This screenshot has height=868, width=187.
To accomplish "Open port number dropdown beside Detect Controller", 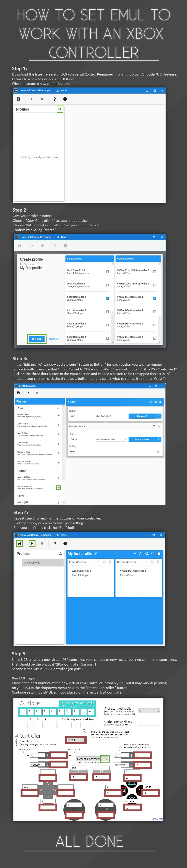I will pyautogui.click(x=105, y=759).
